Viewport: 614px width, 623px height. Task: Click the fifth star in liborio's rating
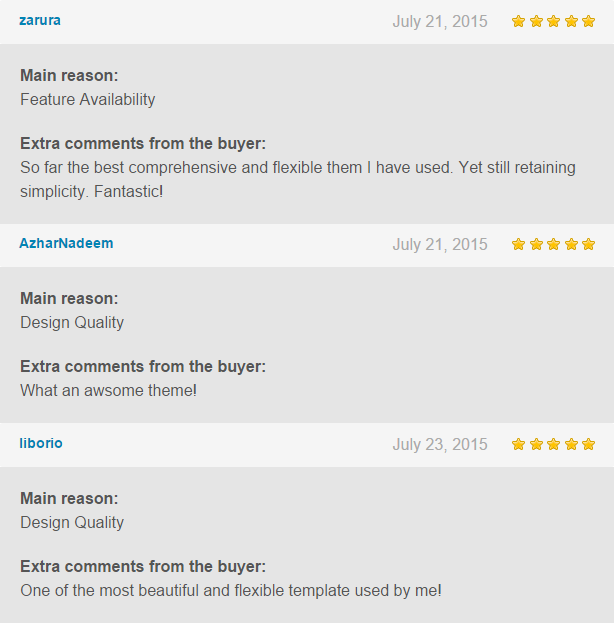coord(588,444)
